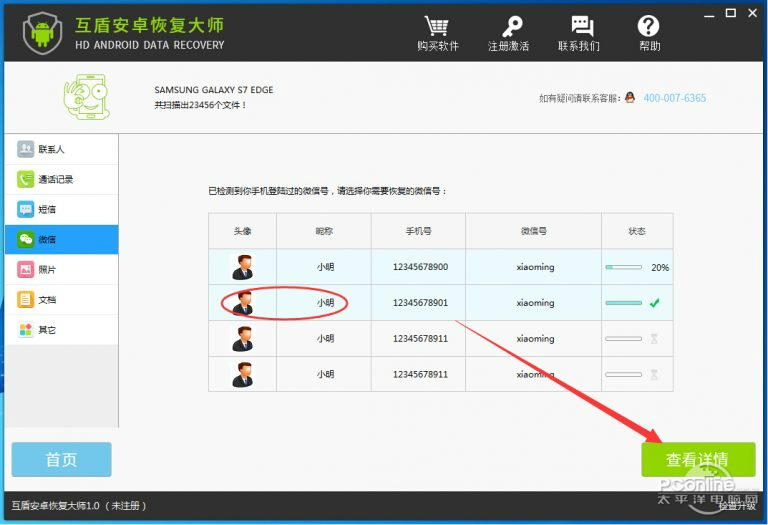Click the empty progress bar in third row
The image size is (768, 525).
pyautogui.click(x=624, y=339)
